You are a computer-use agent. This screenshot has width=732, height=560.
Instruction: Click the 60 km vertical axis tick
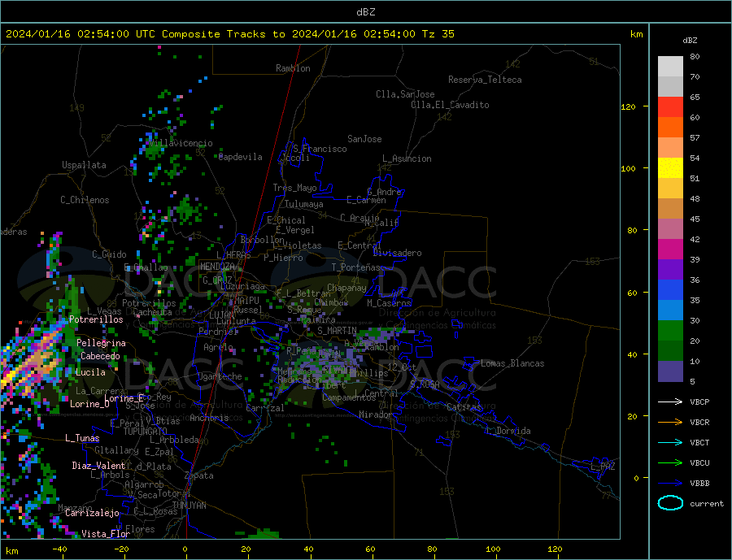(x=632, y=293)
